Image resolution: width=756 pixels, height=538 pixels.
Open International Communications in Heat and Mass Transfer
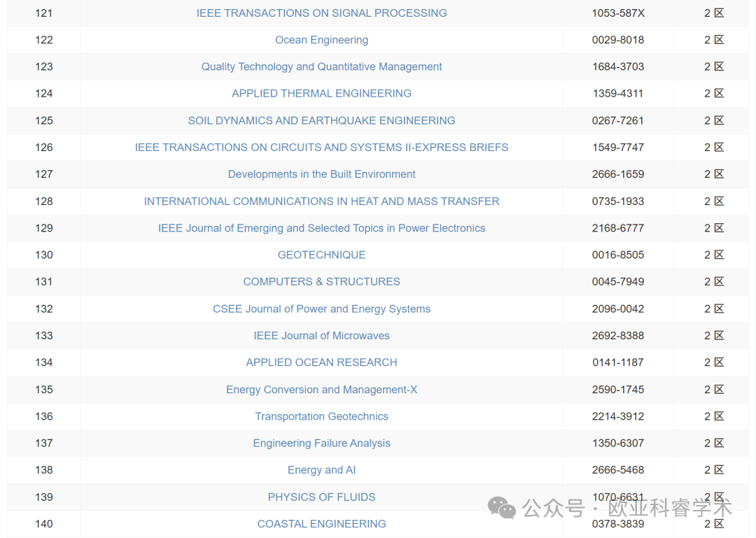click(x=321, y=201)
